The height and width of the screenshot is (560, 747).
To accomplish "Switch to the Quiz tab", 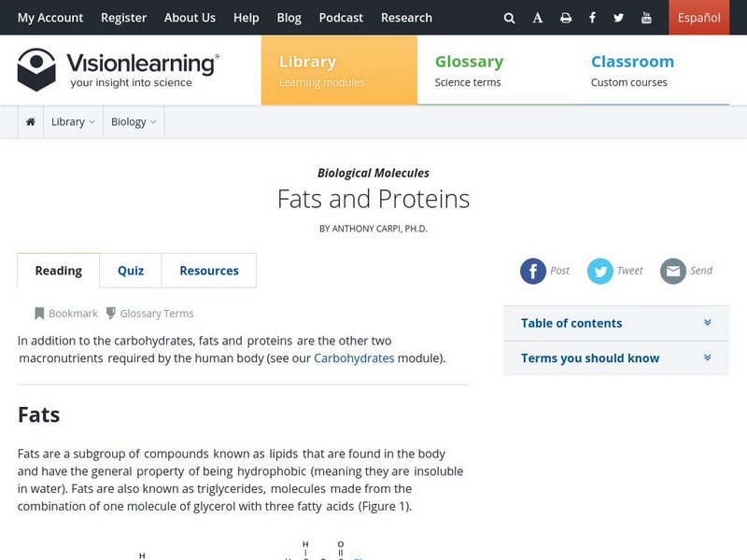I will tap(131, 271).
